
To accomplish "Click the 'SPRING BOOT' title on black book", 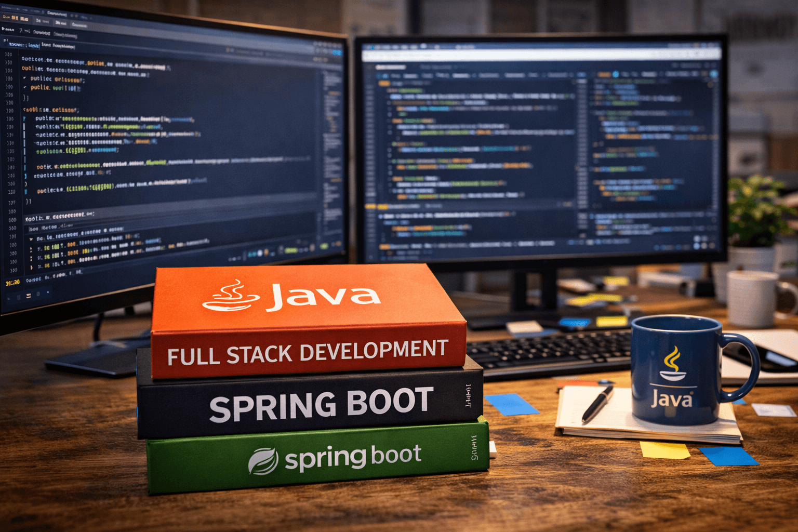I will click(x=321, y=405).
